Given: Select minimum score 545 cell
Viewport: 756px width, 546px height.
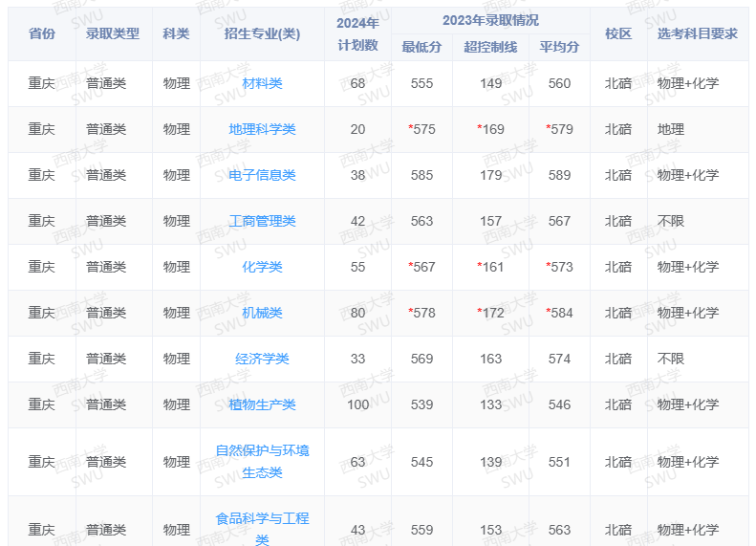Looking at the screenshot, I should click(421, 462).
